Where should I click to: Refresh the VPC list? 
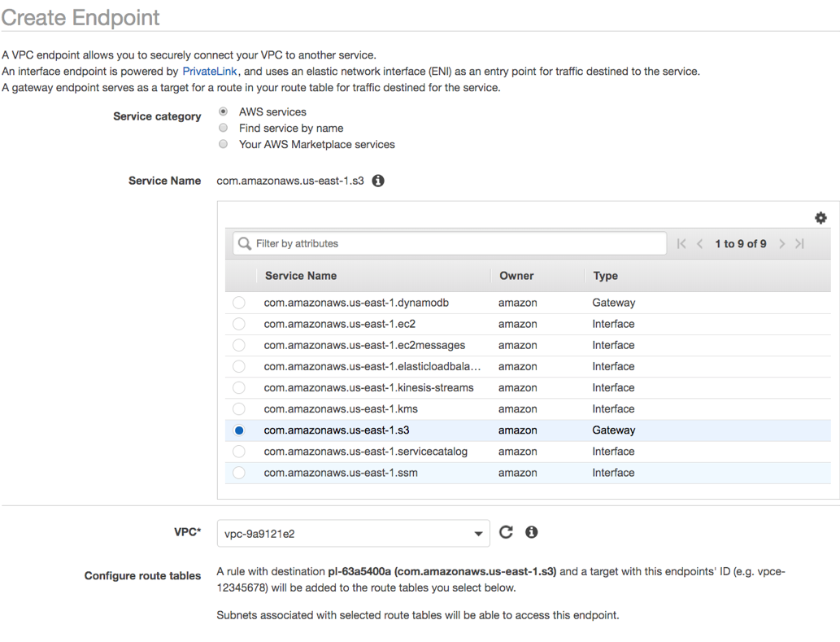[x=507, y=532]
